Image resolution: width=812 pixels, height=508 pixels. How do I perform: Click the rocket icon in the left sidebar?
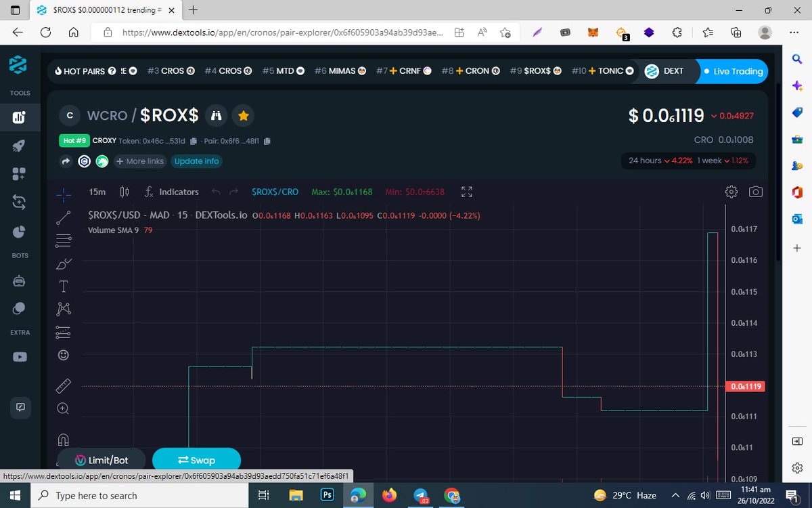(20, 145)
